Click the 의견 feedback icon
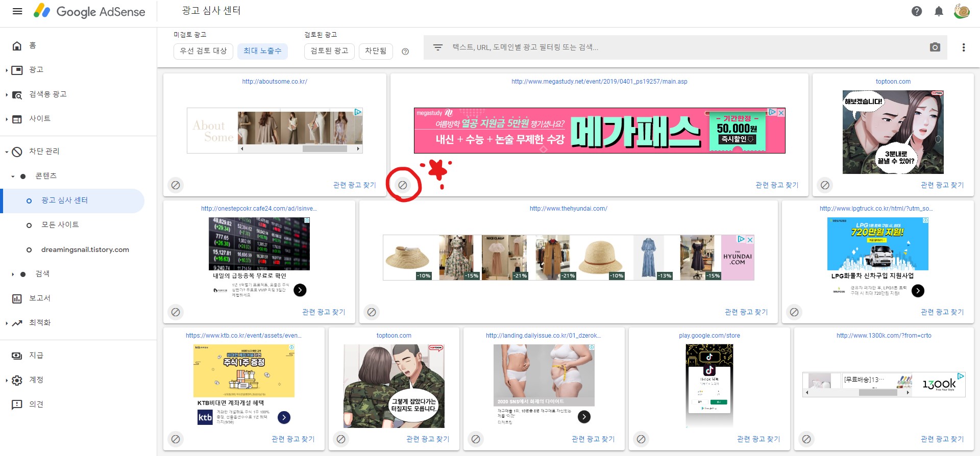 pyautogui.click(x=17, y=404)
